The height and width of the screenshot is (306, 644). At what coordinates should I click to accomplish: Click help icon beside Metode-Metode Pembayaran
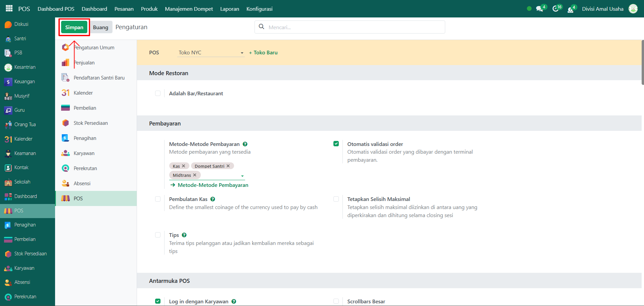click(245, 144)
